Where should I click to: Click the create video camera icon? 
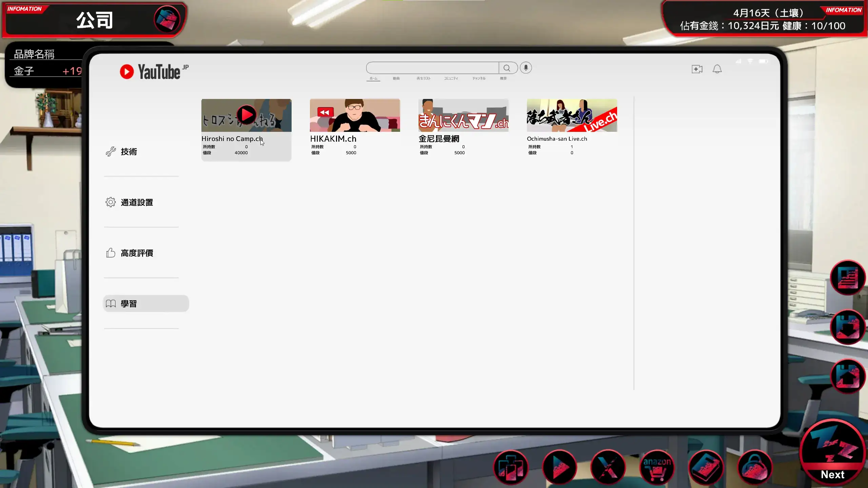point(697,69)
